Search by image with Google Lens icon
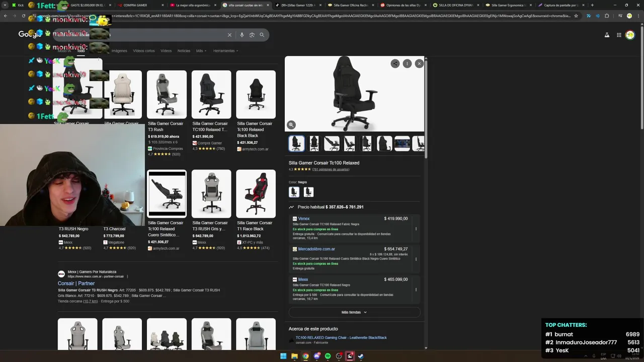644x362 pixels. (252, 35)
